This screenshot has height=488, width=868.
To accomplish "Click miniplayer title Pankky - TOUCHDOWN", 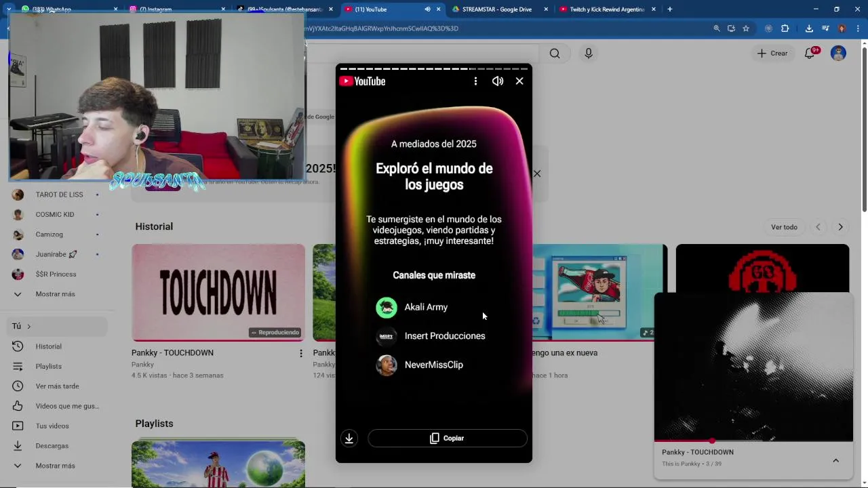I will pos(697,452).
